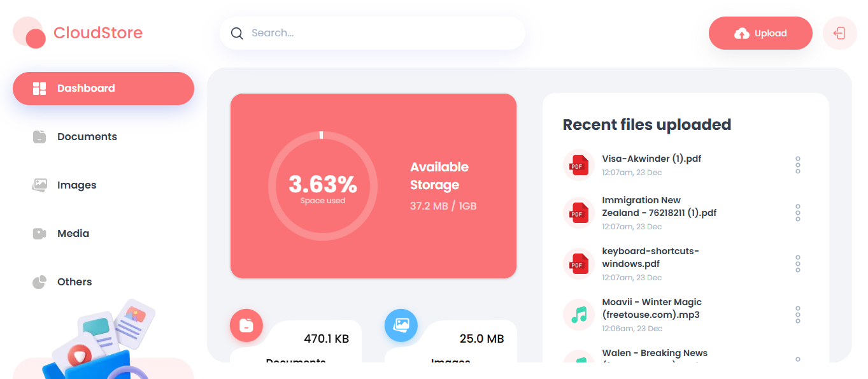868x379 pixels.
Task: Open options menu for keyboard-shortcuts-windows.pdf
Action: [x=797, y=264]
